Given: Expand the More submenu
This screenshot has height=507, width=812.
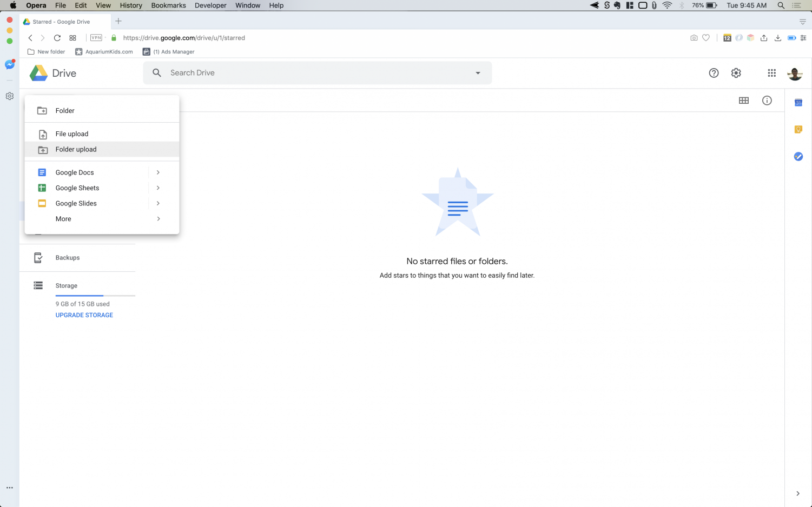Looking at the screenshot, I should tap(158, 219).
